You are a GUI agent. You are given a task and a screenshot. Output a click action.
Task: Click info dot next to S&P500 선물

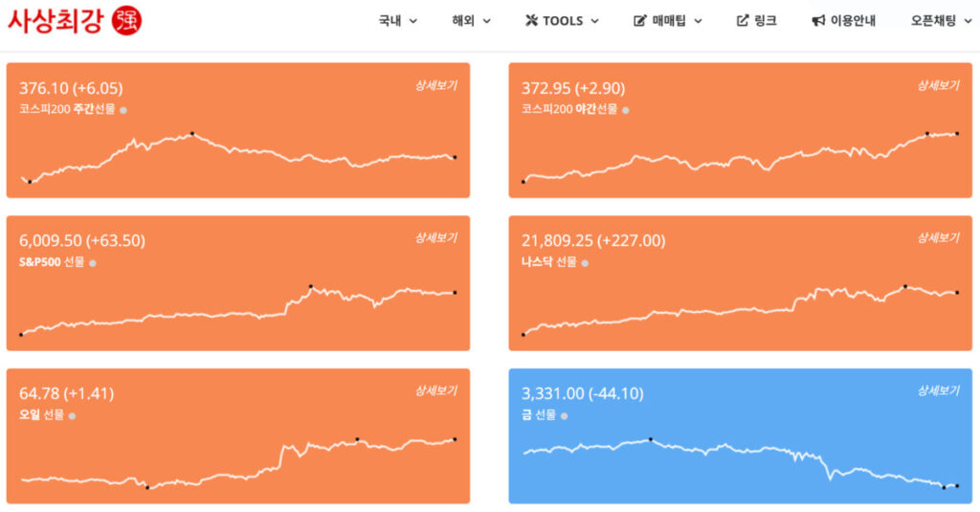click(x=93, y=262)
